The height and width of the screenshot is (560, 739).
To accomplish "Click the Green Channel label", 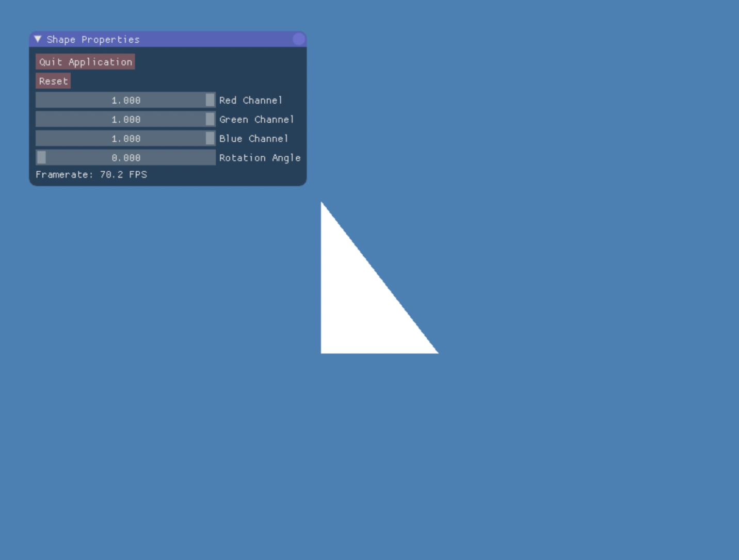I will [x=256, y=119].
